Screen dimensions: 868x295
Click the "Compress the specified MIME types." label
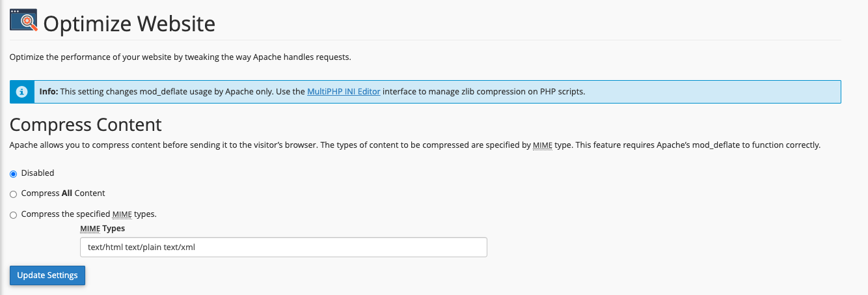[89, 214]
